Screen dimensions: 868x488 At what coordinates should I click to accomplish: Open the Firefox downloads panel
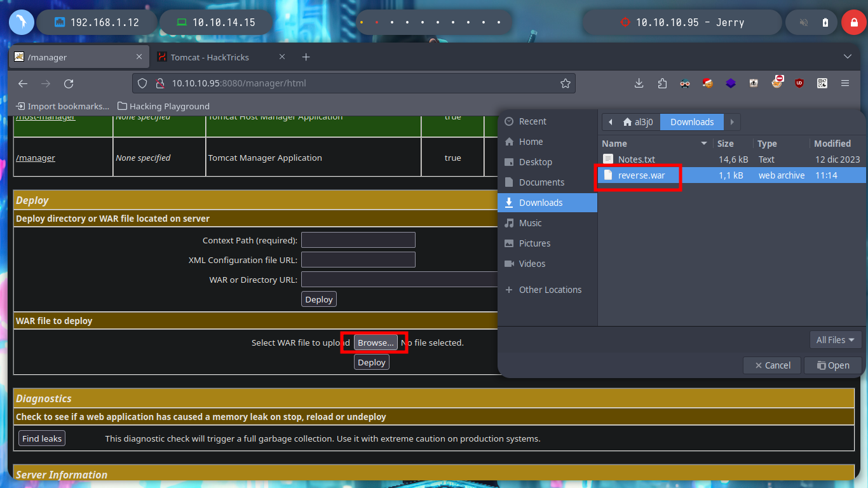(x=639, y=83)
